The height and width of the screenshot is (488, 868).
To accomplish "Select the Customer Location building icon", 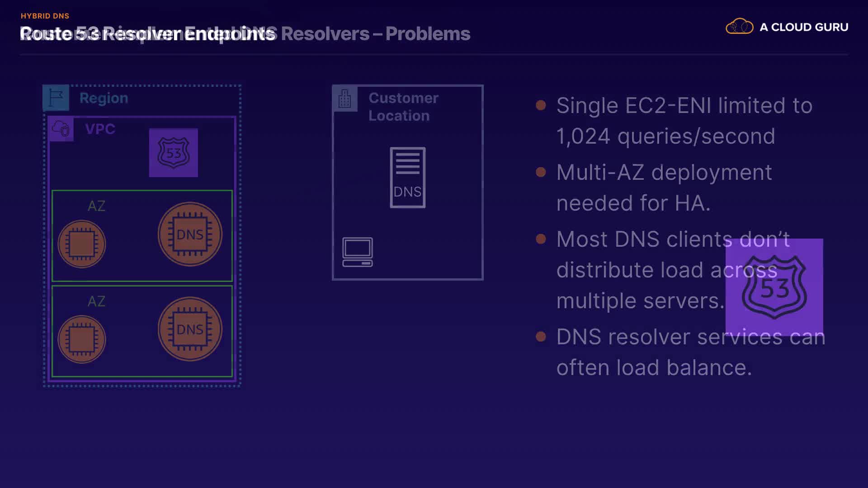I will (x=345, y=98).
